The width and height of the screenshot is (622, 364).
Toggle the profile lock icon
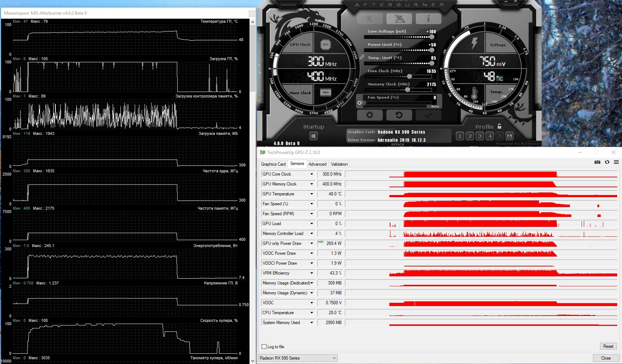click(x=499, y=126)
